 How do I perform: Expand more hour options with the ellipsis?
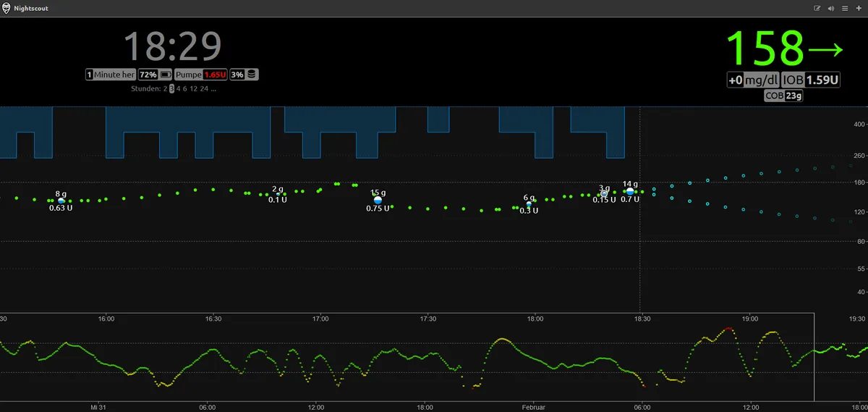(x=213, y=89)
